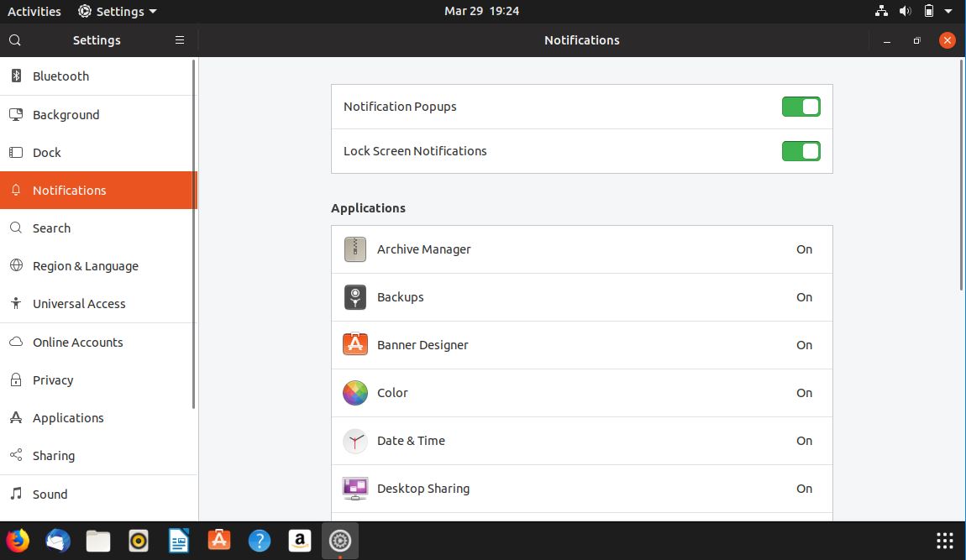Open the Activities overview

[34, 11]
